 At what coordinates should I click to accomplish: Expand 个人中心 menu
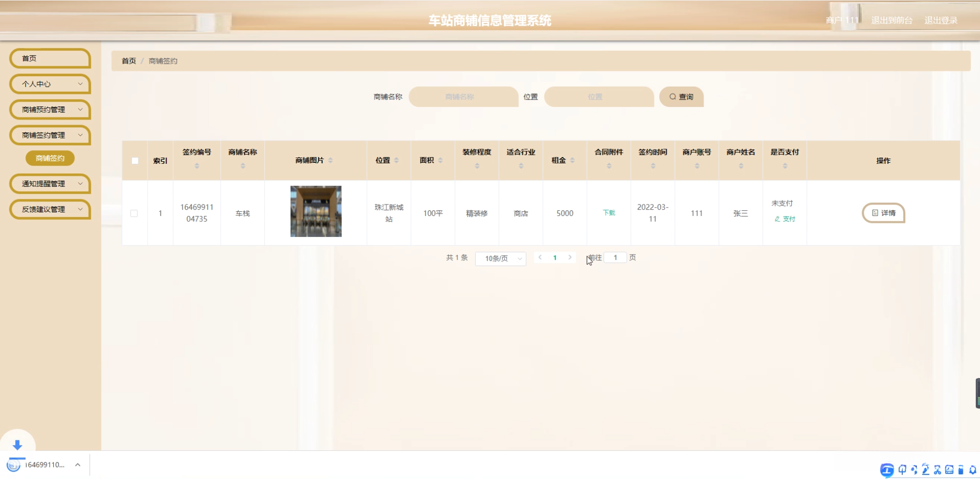coord(50,84)
